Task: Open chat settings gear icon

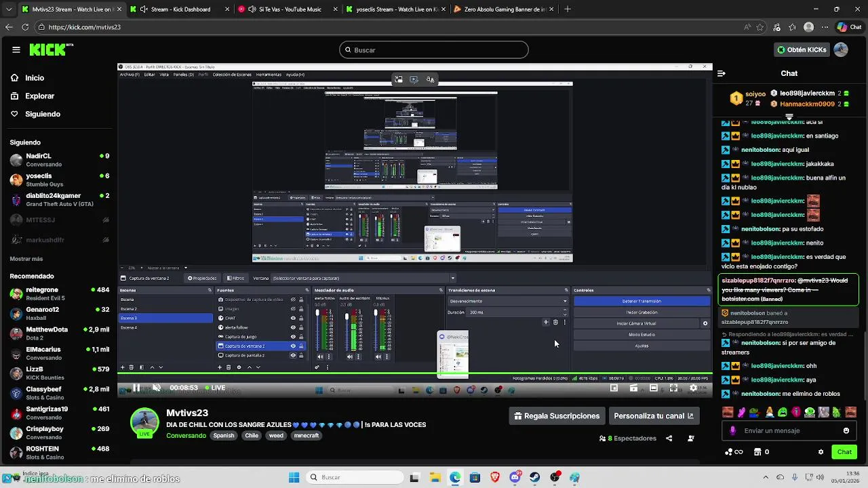Action: click(821, 452)
